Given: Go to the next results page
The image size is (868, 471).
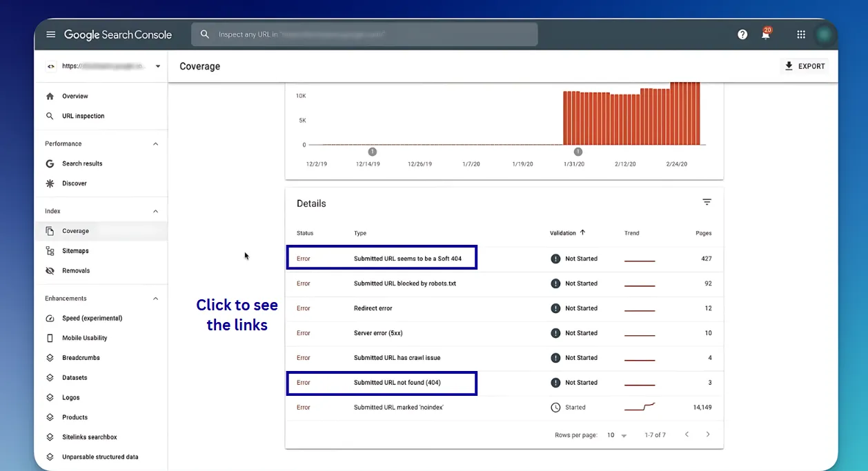Looking at the screenshot, I should [707, 434].
